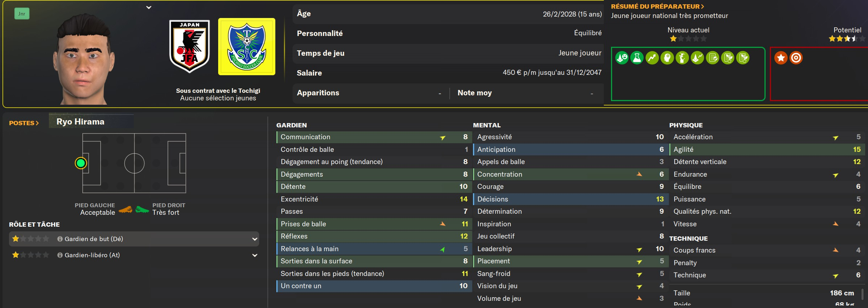Viewport: 868px width, 308px height.
Task: Click the head profile icon
Action: coord(667,58)
